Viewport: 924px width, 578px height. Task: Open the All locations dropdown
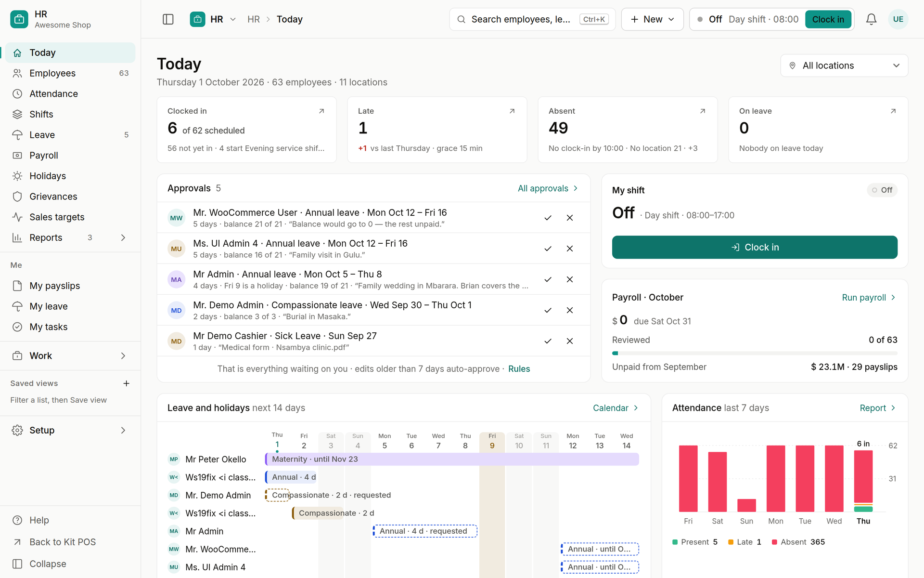(x=844, y=66)
